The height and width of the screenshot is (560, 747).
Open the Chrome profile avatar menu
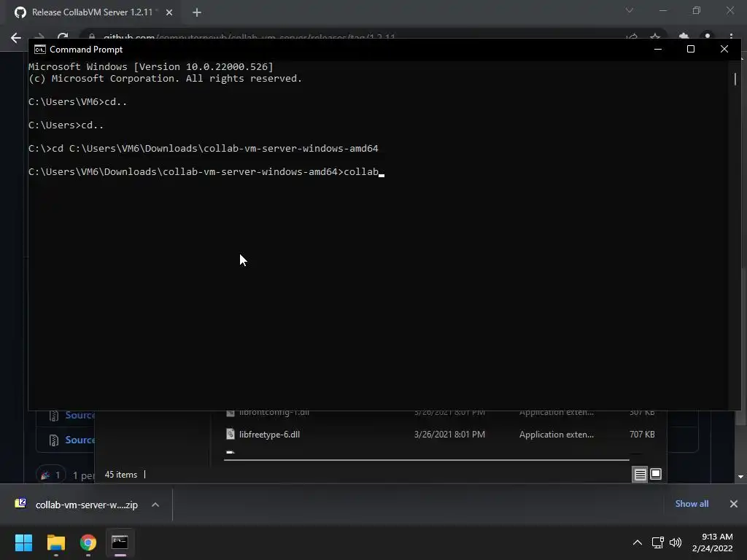[708, 36]
